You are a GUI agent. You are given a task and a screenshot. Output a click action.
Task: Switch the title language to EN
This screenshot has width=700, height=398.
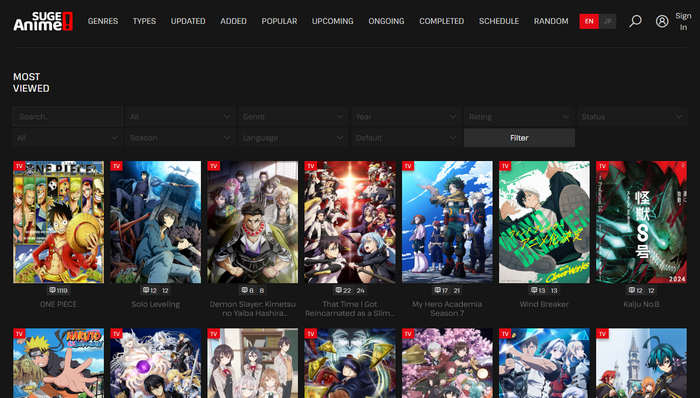point(589,21)
